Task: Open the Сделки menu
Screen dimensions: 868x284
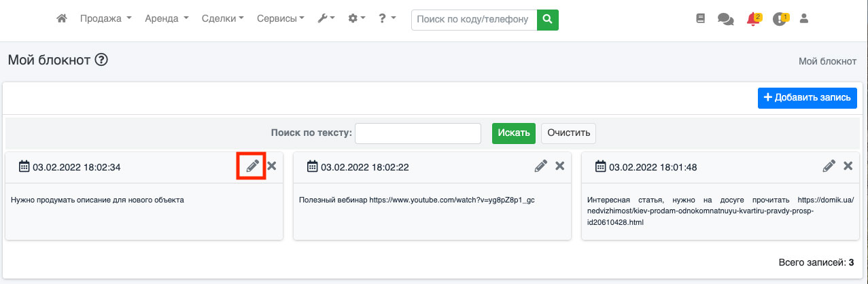Action: 223,20
